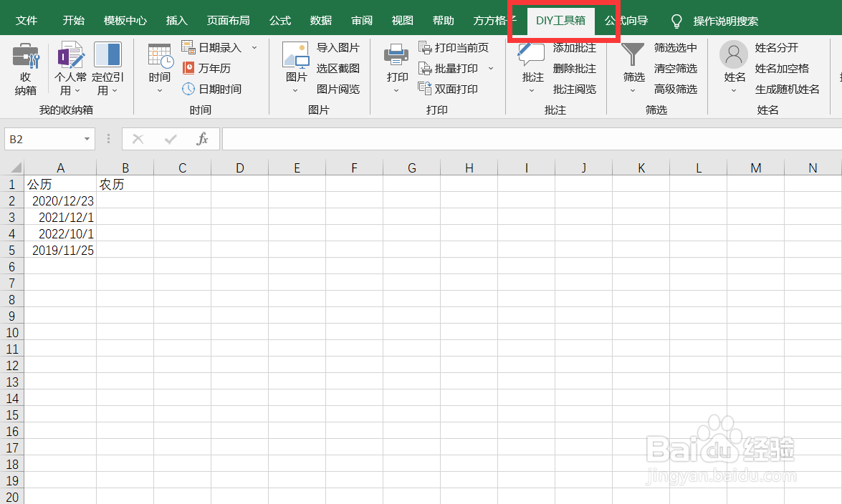Confirm entry with the checkmark icon
The height and width of the screenshot is (504, 842).
coord(171,139)
